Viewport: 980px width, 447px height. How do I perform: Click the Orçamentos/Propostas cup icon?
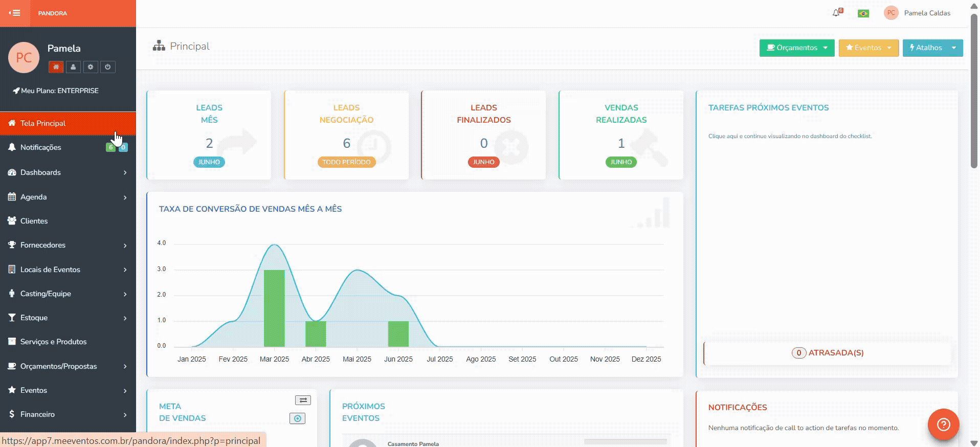point(12,366)
